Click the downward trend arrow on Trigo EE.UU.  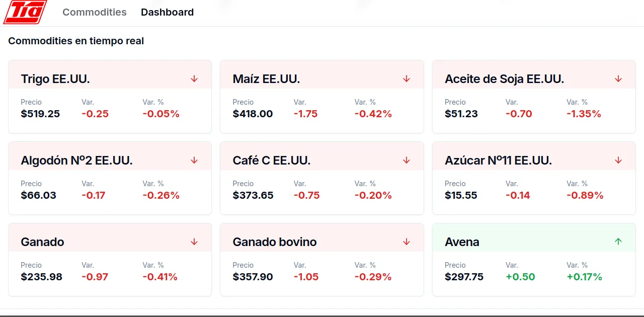(194, 78)
